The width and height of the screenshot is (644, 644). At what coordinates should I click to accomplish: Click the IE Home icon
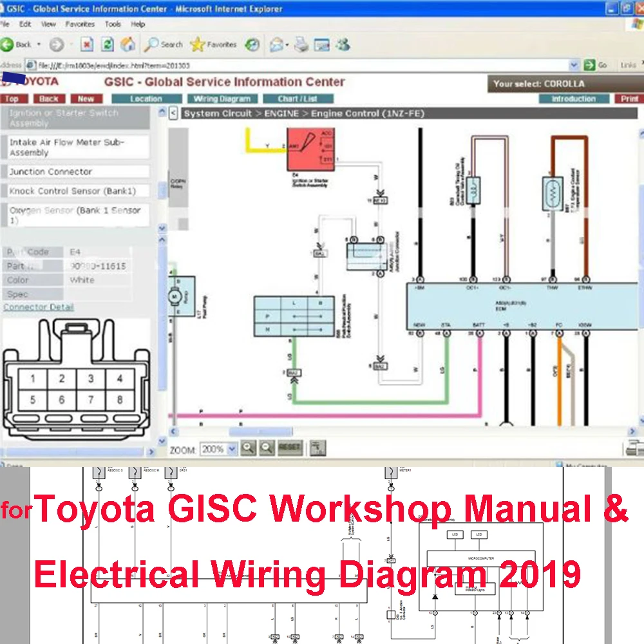tap(128, 44)
